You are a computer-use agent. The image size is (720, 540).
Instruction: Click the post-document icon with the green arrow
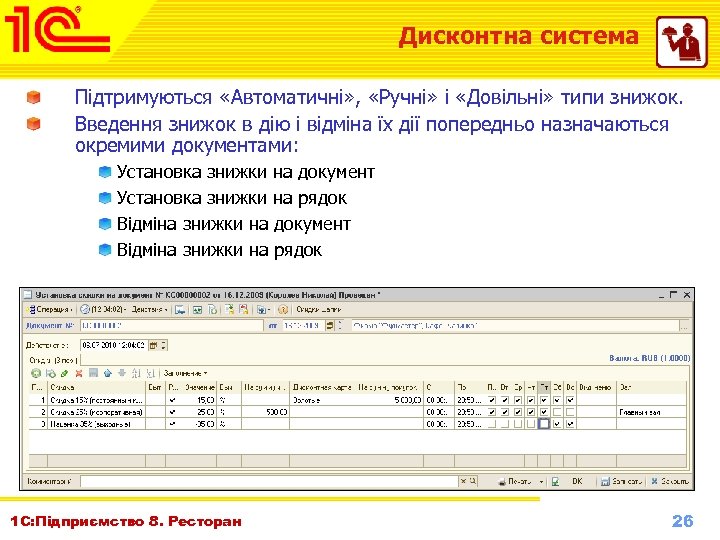click(229, 310)
